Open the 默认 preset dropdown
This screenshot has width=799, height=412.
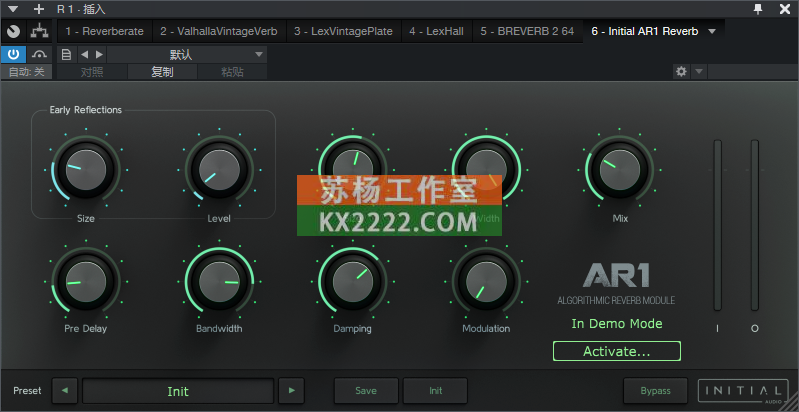pos(187,54)
